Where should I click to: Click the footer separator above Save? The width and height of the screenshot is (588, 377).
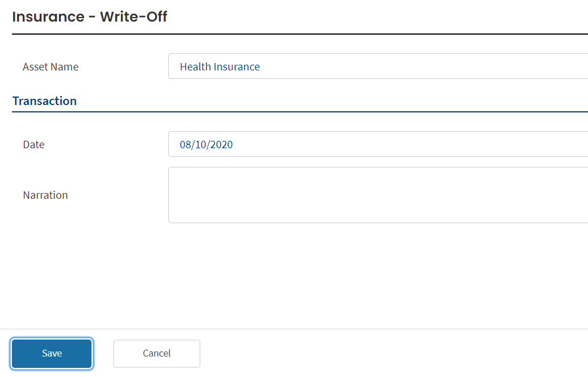294,329
